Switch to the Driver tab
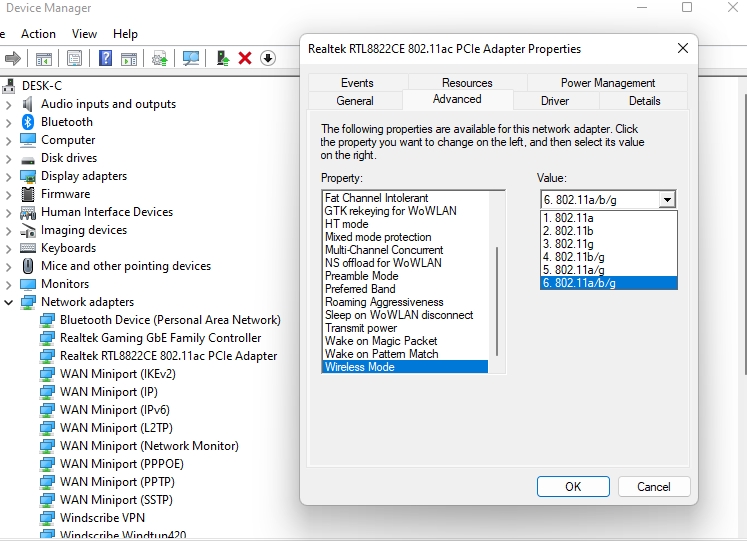Image resolution: width=747 pixels, height=541 pixels. 555,101
